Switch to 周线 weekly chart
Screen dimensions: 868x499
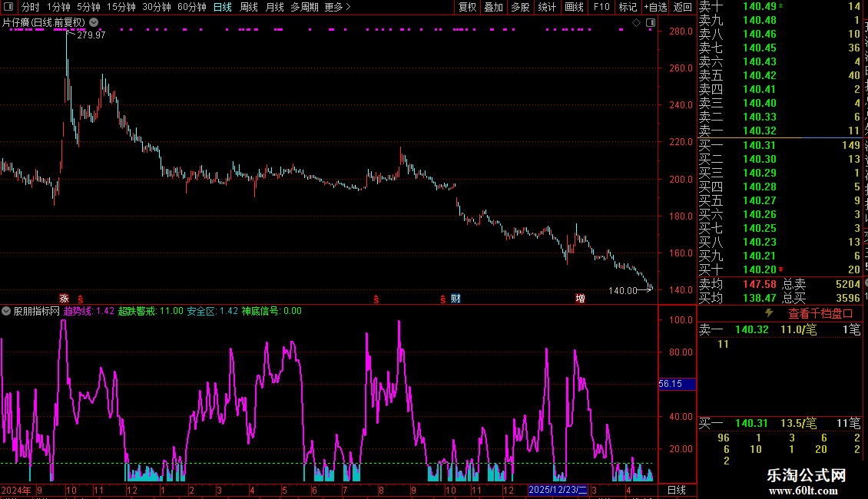coord(249,7)
